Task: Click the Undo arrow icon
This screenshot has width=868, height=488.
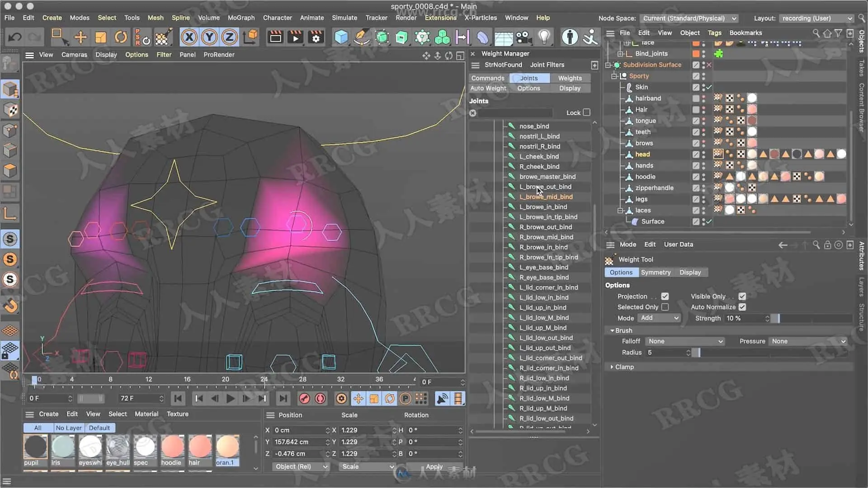Action: (14, 37)
